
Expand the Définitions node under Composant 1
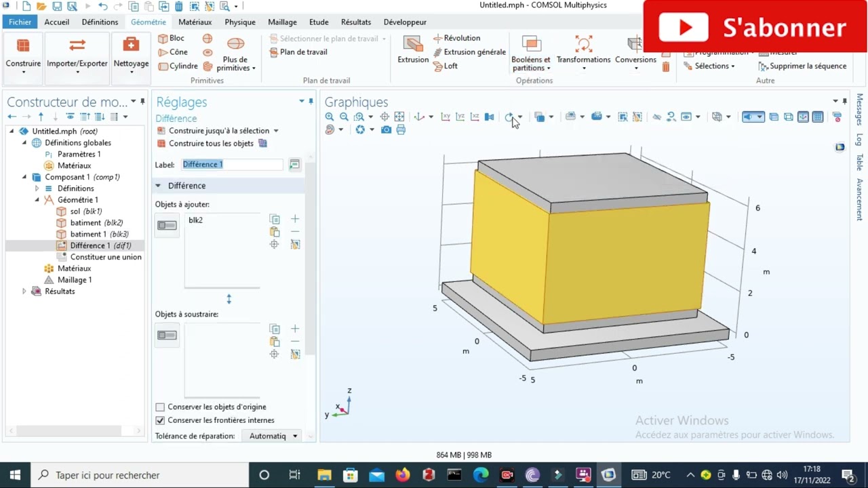tap(37, 188)
